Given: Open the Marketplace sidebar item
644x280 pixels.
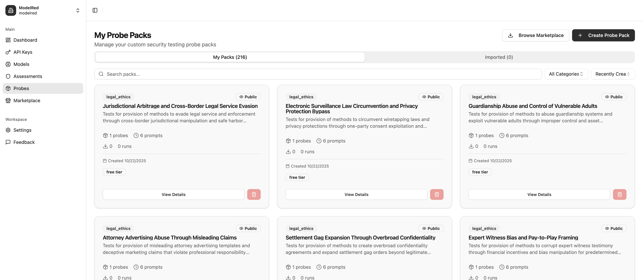Looking at the screenshot, I should pos(26,100).
